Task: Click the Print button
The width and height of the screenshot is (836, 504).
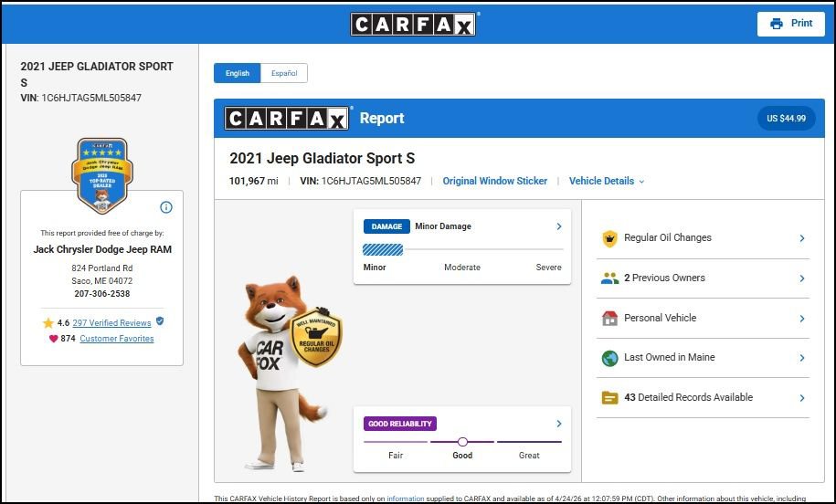Action: [790, 24]
